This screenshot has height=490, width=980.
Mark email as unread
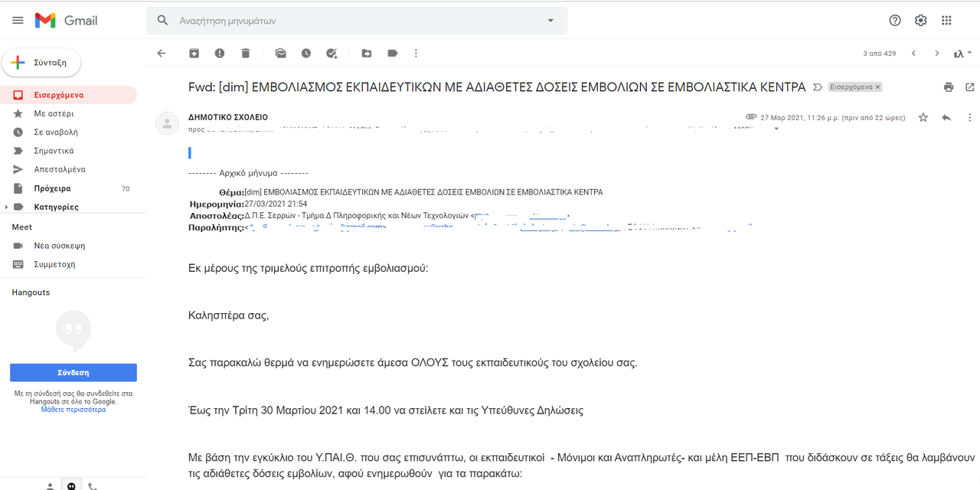(x=281, y=54)
